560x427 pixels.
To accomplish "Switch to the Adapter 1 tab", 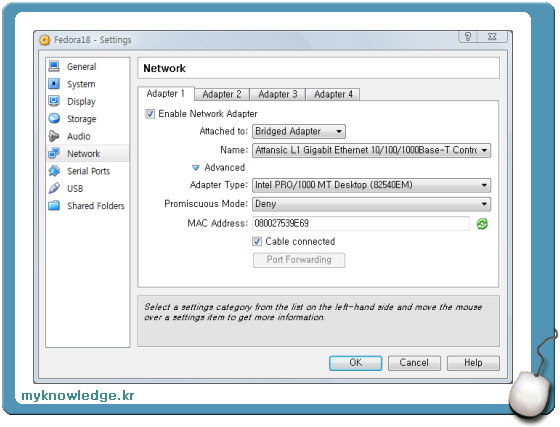I will (x=166, y=94).
